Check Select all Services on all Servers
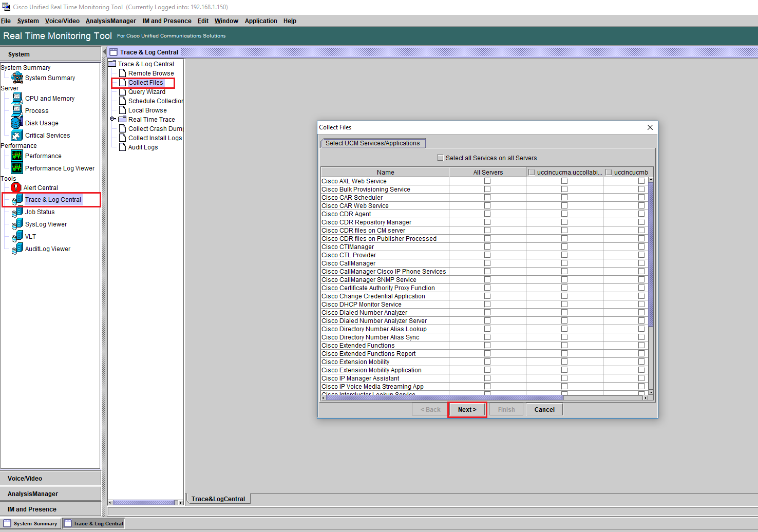This screenshot has height=532, width=758. [x=440, y=158]
